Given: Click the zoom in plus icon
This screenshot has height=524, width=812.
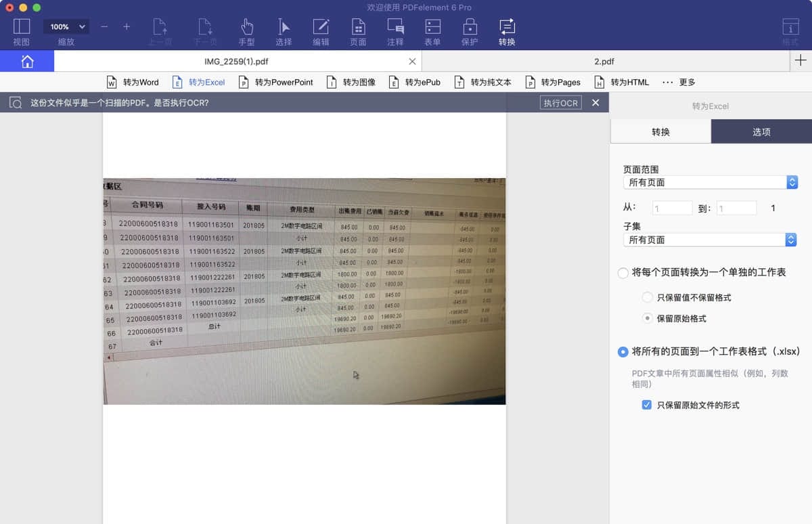Looking at the screenshot, I should 127,26.
